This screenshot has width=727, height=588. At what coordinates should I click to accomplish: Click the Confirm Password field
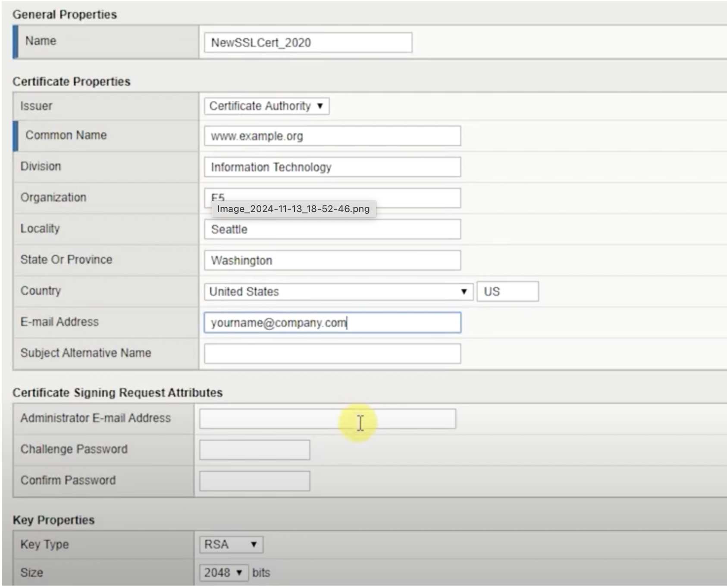point(254,481)
